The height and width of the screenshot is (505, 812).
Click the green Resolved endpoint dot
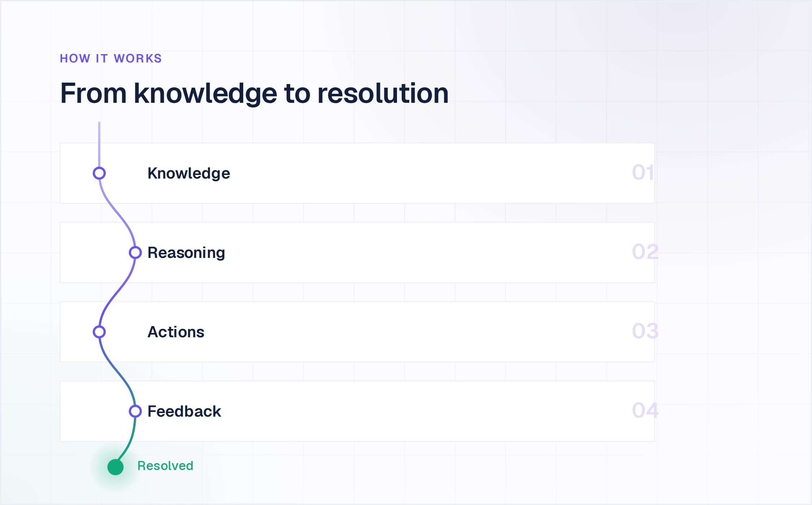(115, 467)
